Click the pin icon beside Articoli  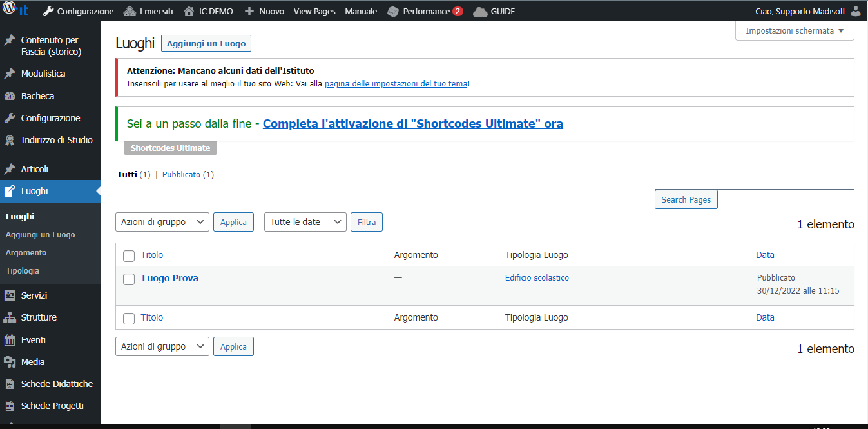click(x=10, y=169)
